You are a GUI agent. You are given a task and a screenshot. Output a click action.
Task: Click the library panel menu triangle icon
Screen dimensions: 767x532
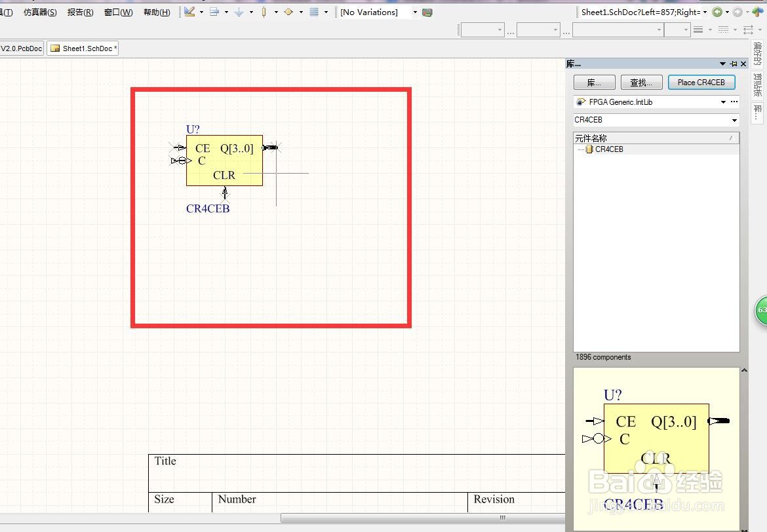point(722,64)
